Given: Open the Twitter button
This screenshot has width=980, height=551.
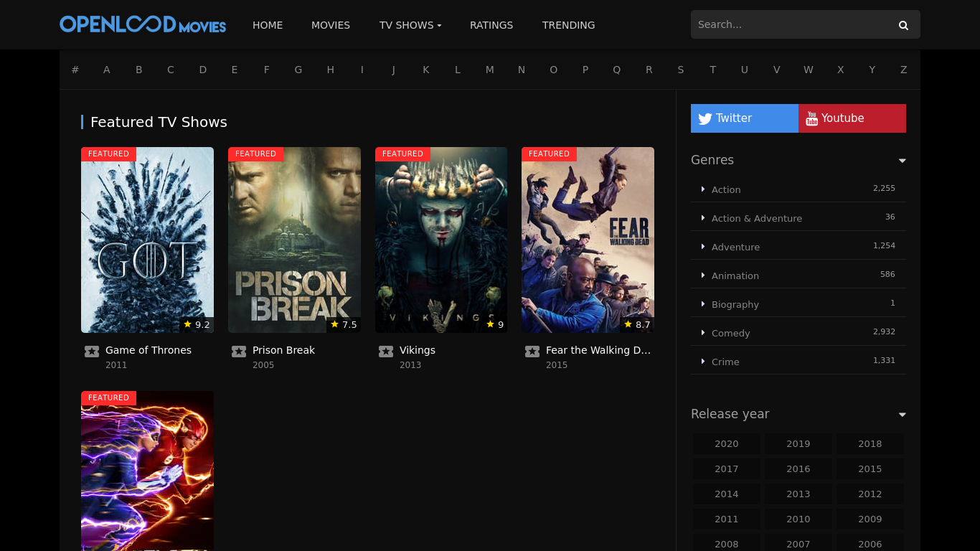Looking at the screenshot, I should (745, 118).
